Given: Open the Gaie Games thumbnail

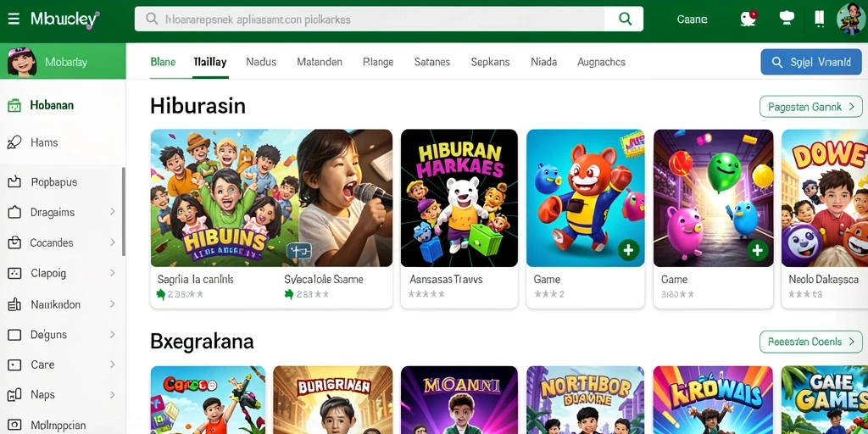Looking at the screenshot, I should point(825,400).
